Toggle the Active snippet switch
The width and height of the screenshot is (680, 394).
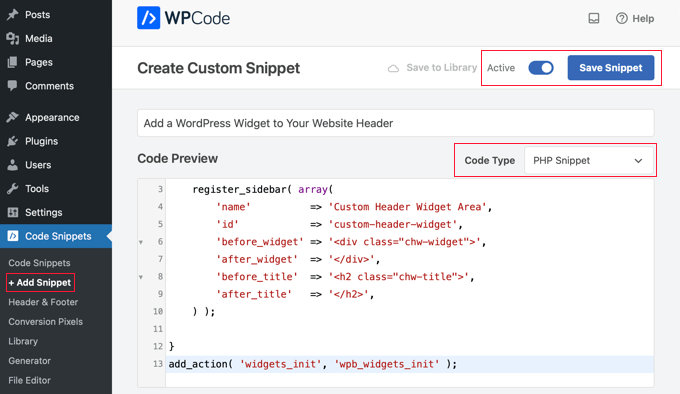pos(541,68)
